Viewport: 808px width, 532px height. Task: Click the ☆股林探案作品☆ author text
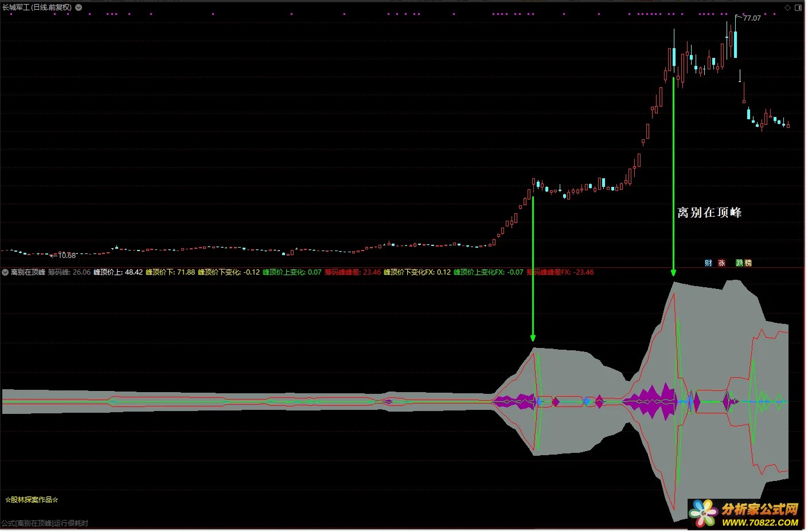[32, 500]
